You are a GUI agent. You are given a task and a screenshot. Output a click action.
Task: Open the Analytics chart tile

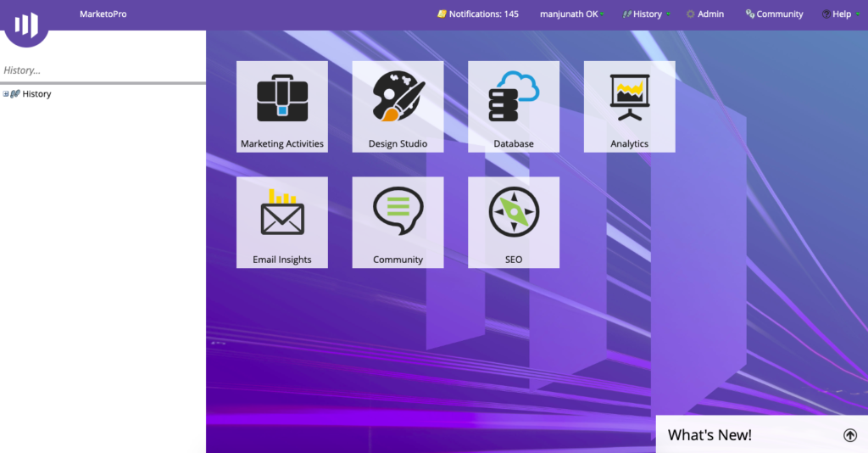630,106
